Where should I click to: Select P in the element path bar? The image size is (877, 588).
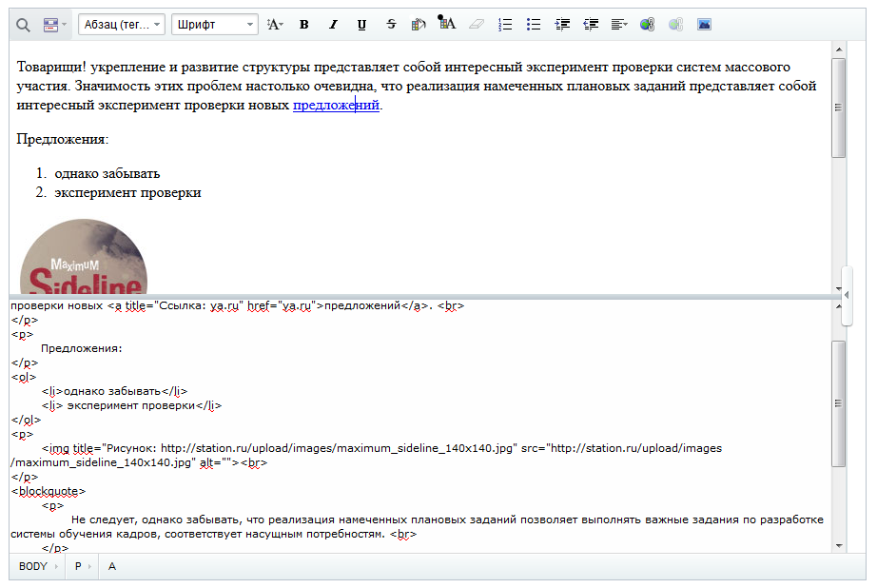pyautogui.click(x=78, y=566)
